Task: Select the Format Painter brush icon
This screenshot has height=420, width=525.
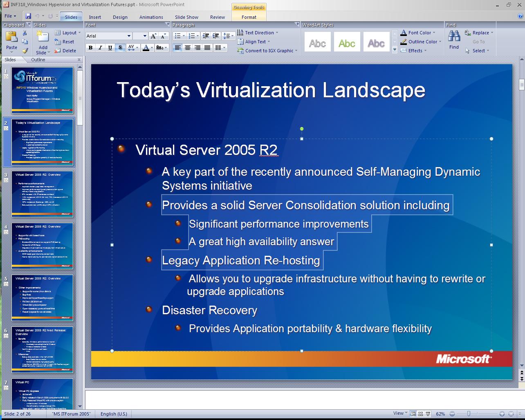Action: pos(25,51)
